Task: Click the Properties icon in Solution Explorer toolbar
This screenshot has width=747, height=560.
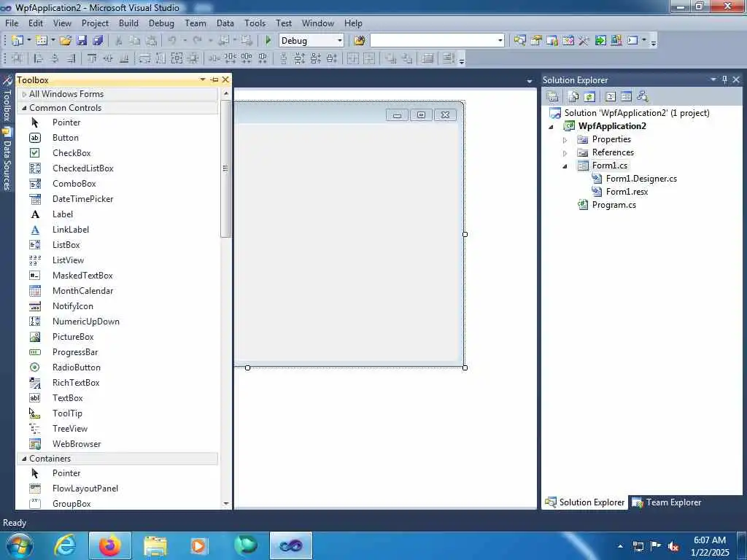Action: click(x=553, y=97)
